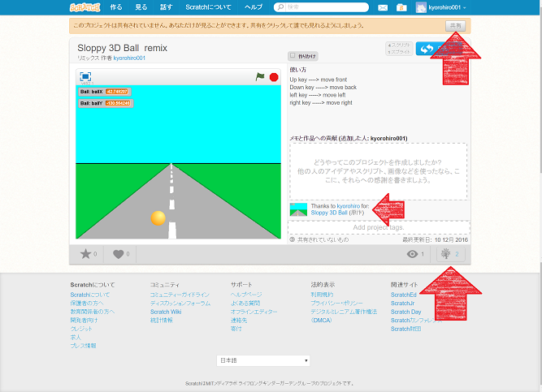The image size is (542, 392).
Task: Open footer link 開発者向け
Action: (x=84, y=320)
